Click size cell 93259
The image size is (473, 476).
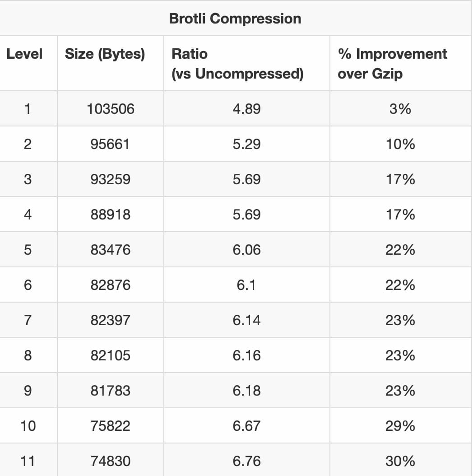click(x=111, y=179)
